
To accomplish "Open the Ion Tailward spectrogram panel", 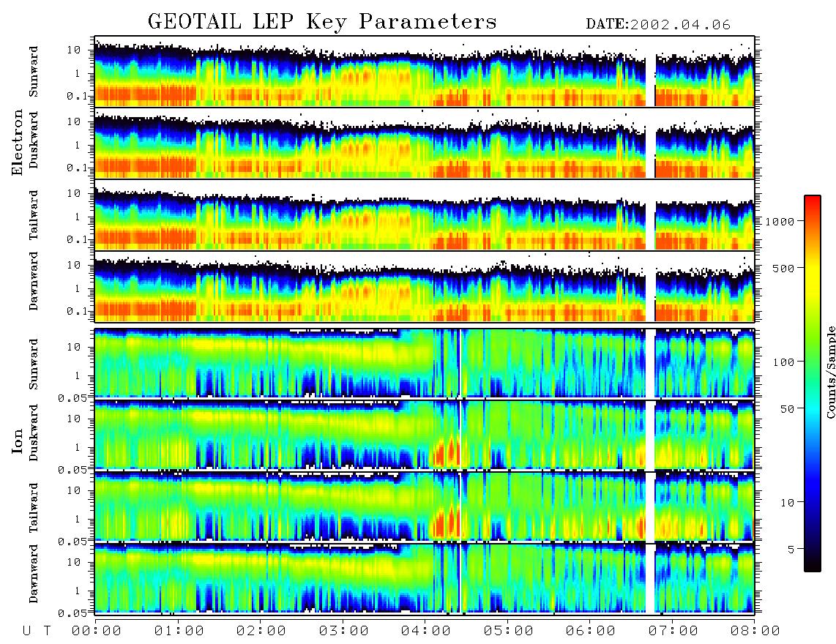I will pos(425,507).
